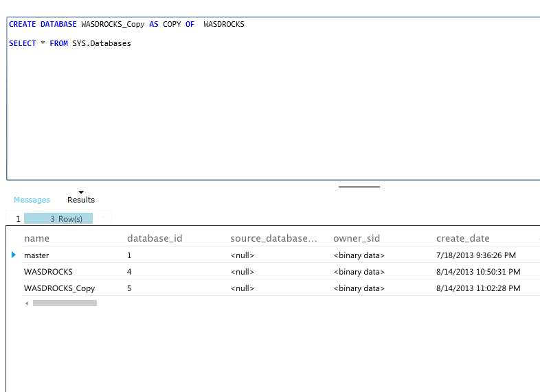Select result set number 1
The height and width of the screenshot is (392, 540).
coord(18,219)
